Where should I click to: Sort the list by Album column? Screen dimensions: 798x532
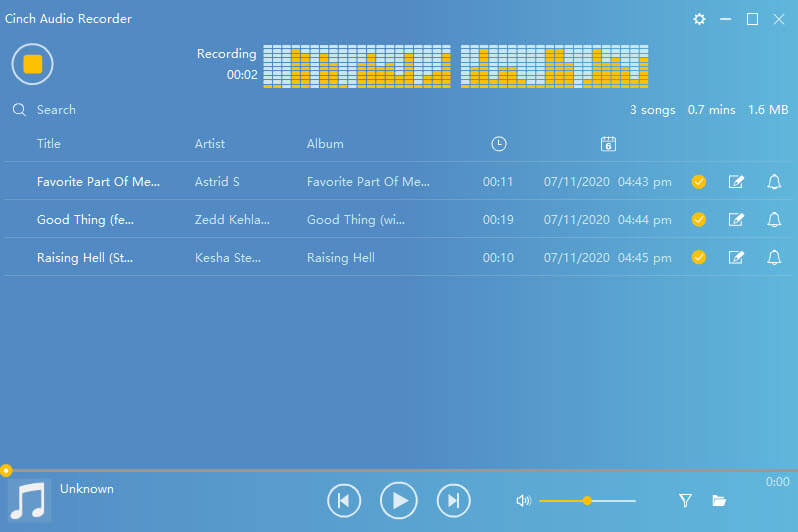point(325,144)
